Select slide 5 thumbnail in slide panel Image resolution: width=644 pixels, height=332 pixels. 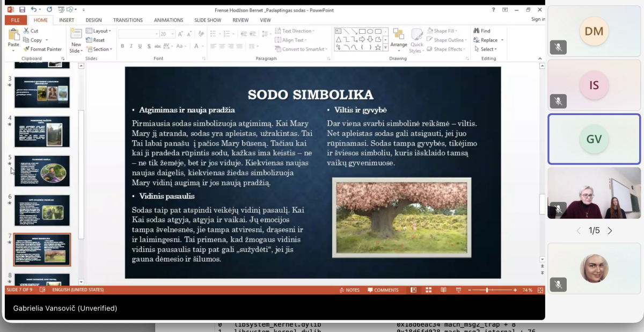[x=42, y=171]
